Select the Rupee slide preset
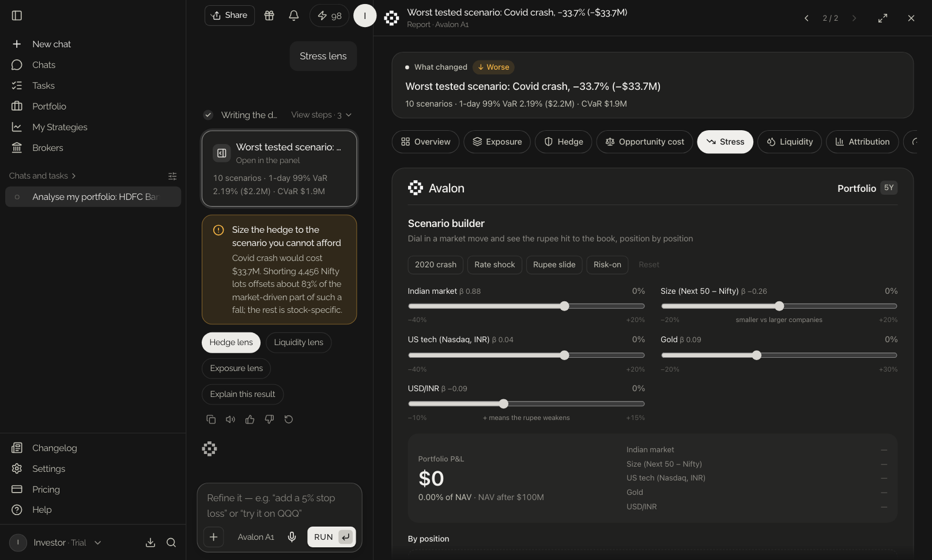Screen dimensions: 932x560 [x=554, y=265]
